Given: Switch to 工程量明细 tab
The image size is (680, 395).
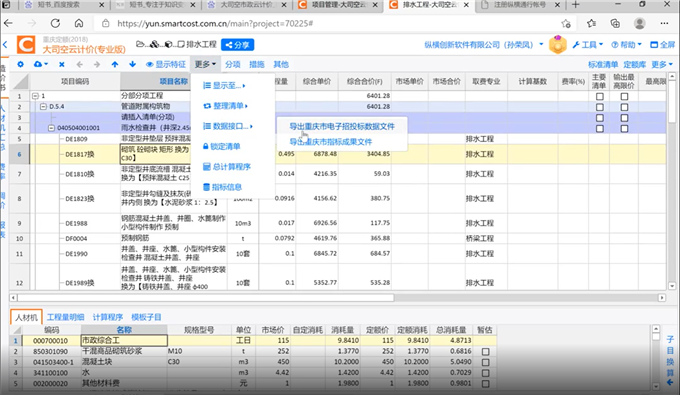Looking at the screenshot, I should pyautogui.click(x=65, y=317).
